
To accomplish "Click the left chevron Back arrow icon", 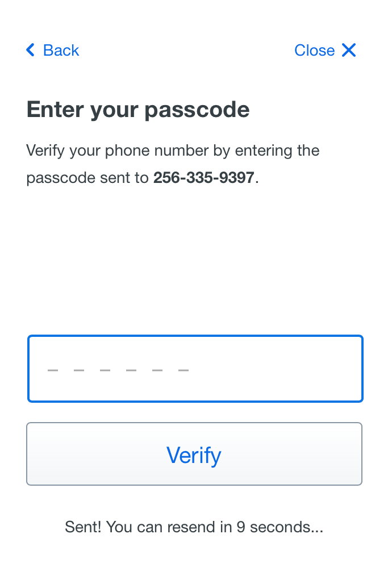I will (31, 50).
